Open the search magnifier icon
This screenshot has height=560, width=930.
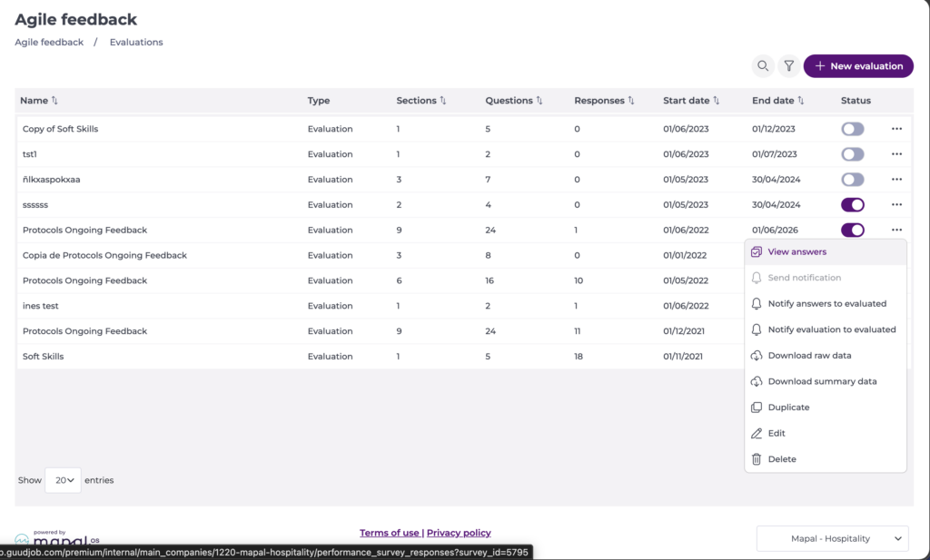[763, 65]
